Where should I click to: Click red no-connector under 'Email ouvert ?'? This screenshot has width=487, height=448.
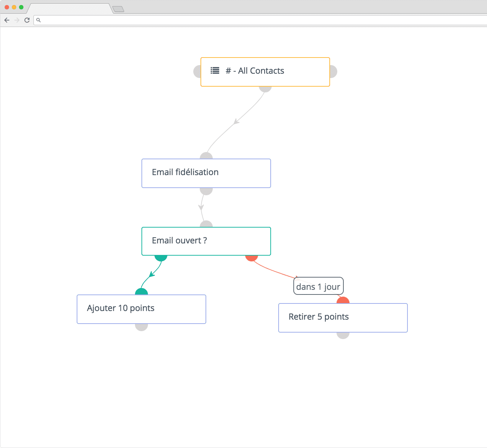point(252,258)
